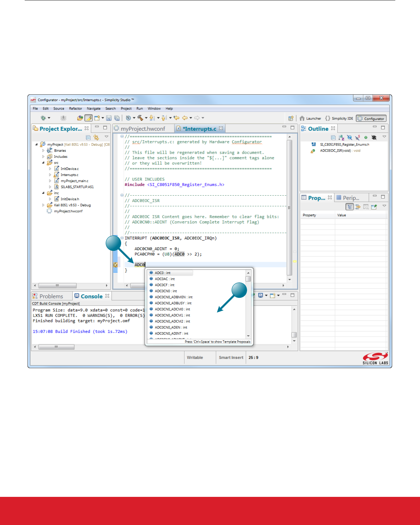
Task: Choose ADC0CF : int proposal
Action: click(x=164, y=285)
